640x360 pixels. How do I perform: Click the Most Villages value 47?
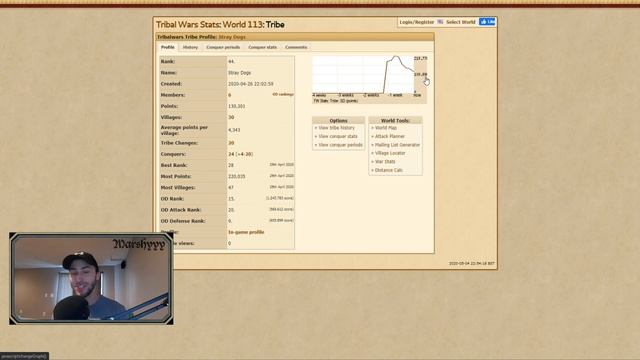tap(231, 188)
